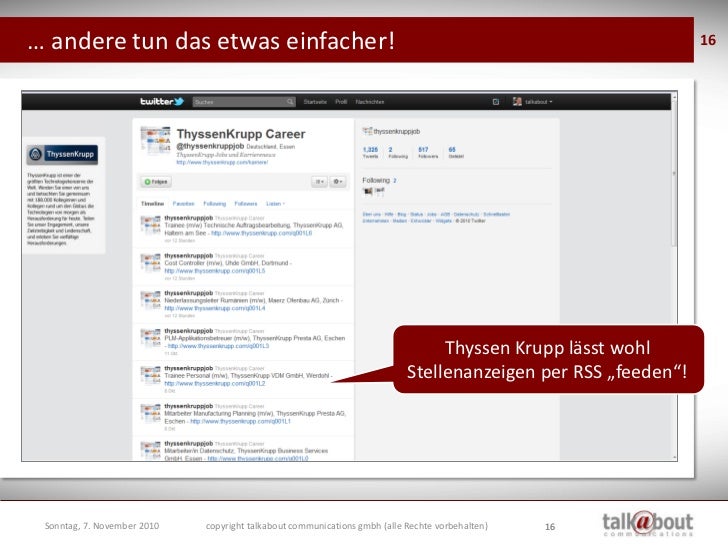Open Profil in top navigation
Viewport: 728px width, 546px height.
(x=341, y=102)
